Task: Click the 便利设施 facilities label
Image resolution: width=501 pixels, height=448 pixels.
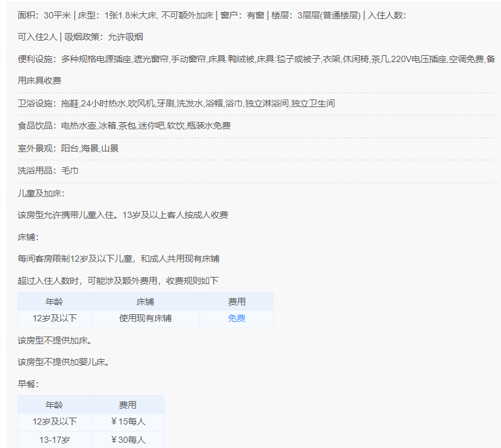Action: coord(35,59)
